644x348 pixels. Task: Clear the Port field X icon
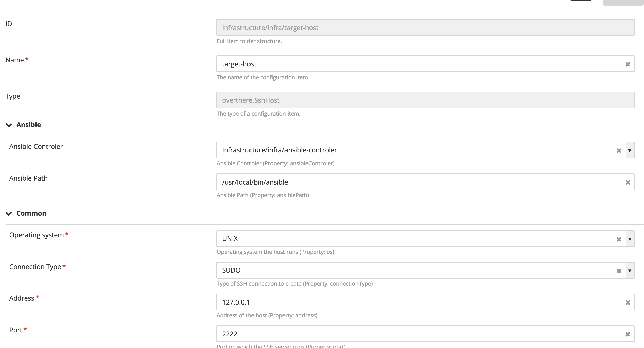(628, 334)
